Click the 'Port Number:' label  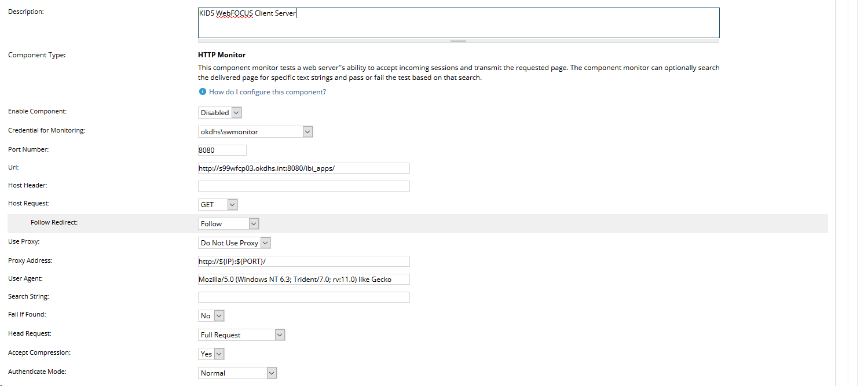click(28, 149)
